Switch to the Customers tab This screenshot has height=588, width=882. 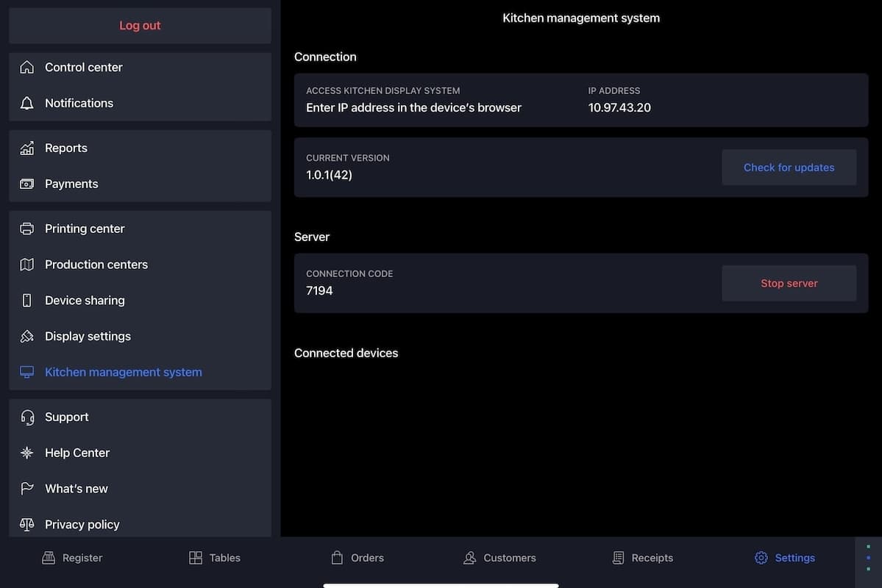click(x=499, y=558)
